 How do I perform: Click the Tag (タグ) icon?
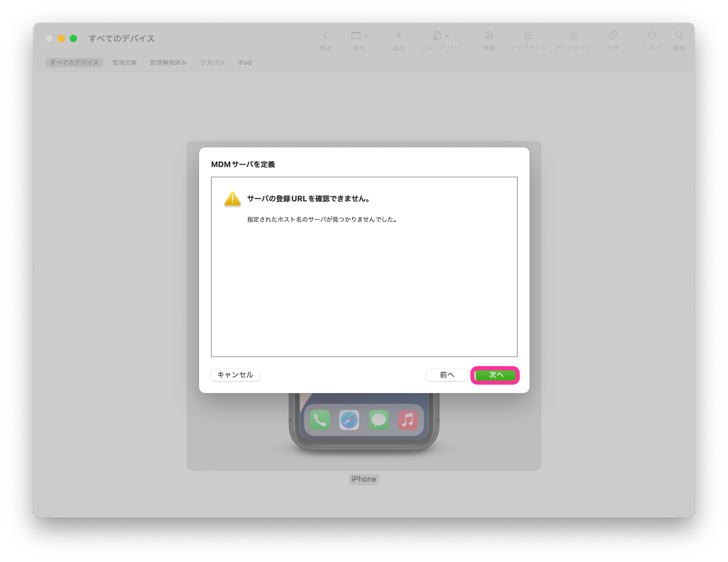click(x=612, y=35)
